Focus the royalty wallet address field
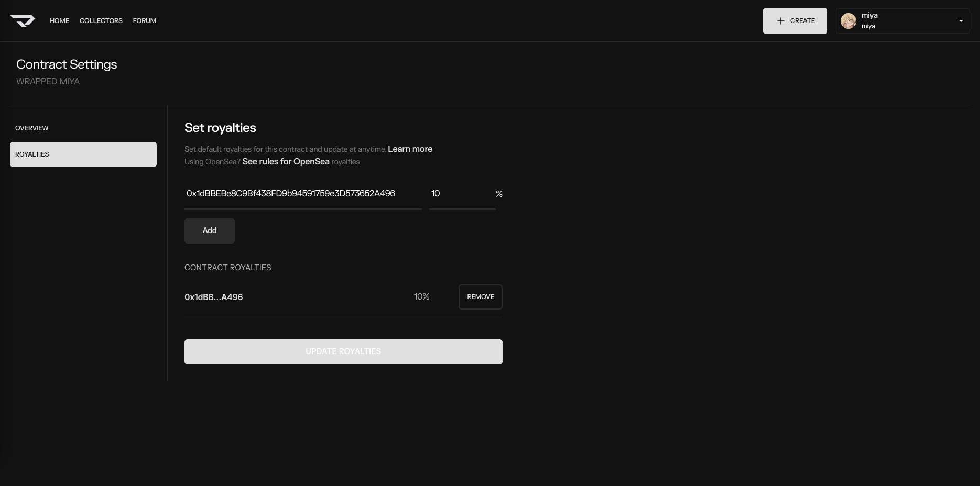This screenshot has height=486, width=980. [302, 194]
